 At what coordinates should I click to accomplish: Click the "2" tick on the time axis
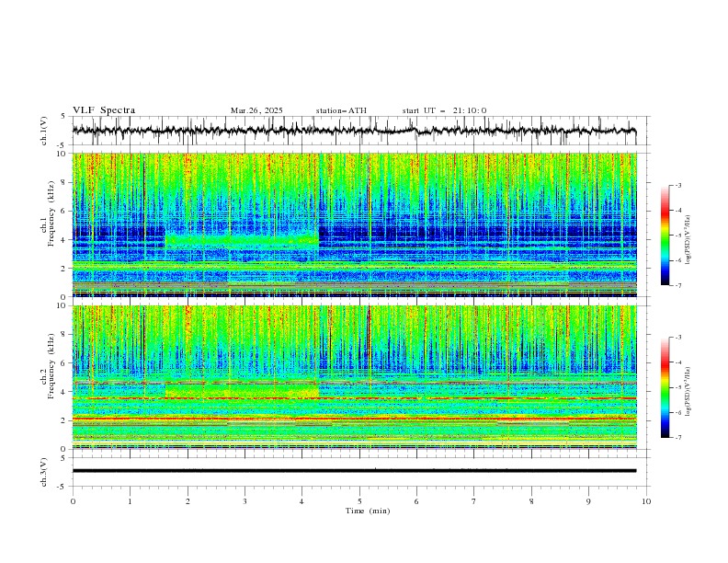click(188, 501)
